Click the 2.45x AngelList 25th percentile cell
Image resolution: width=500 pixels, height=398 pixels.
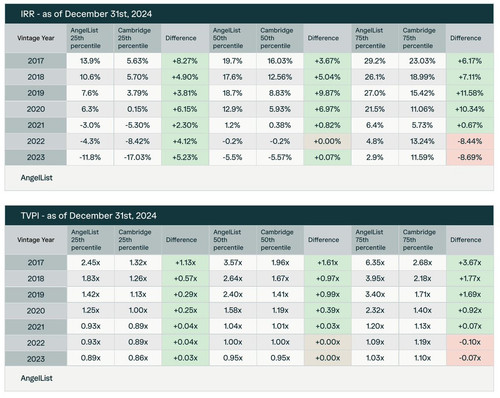tap(90, 263)
